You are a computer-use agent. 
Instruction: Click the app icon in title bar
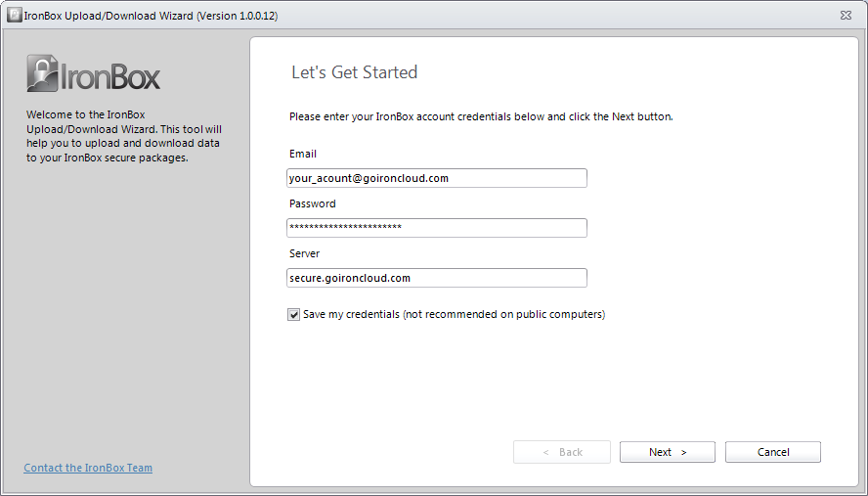point(14,15)
